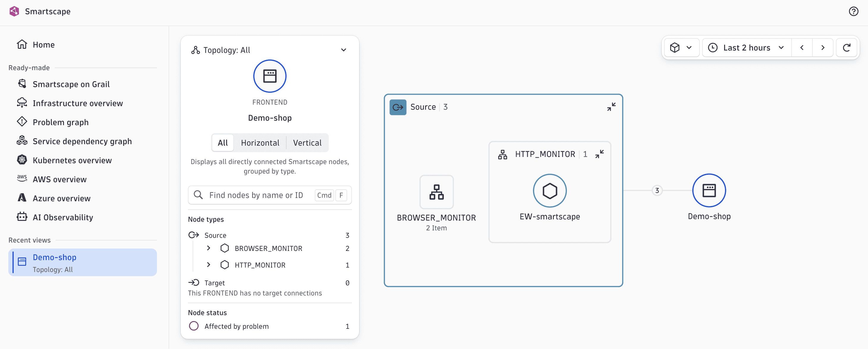Open Service dependency graph view
Viewport: 868px width, 349px height.
tap(83, 141)
